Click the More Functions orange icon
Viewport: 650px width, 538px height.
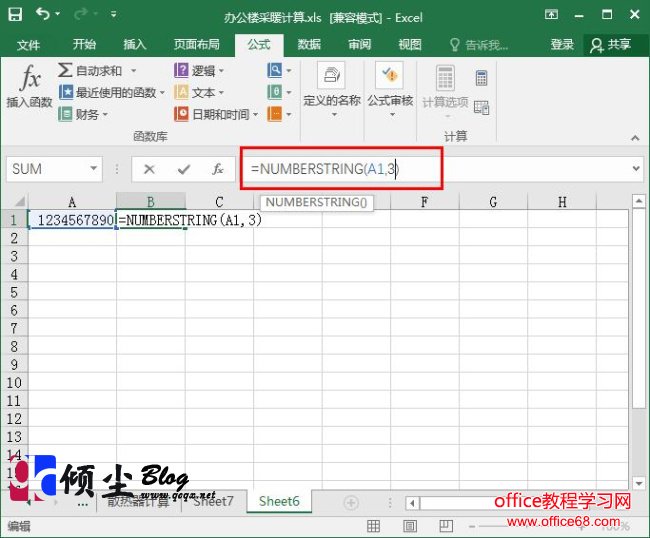click(274, 114)
